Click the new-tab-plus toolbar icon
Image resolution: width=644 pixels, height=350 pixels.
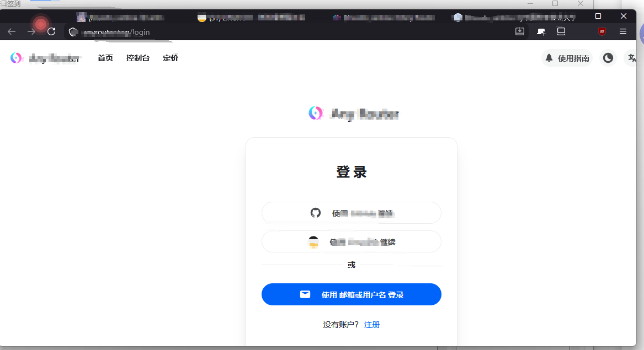[x=541, y=31]
